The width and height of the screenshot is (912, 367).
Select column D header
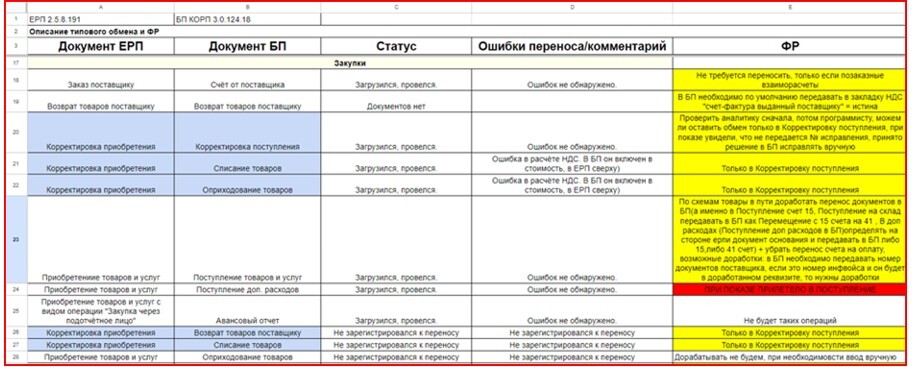pyautogui.click(x=572, y=8)
